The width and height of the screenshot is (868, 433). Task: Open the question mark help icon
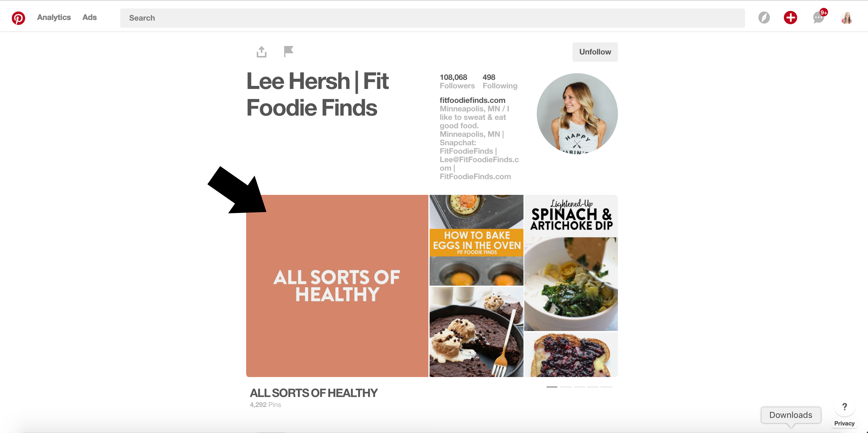pos(844,407)
